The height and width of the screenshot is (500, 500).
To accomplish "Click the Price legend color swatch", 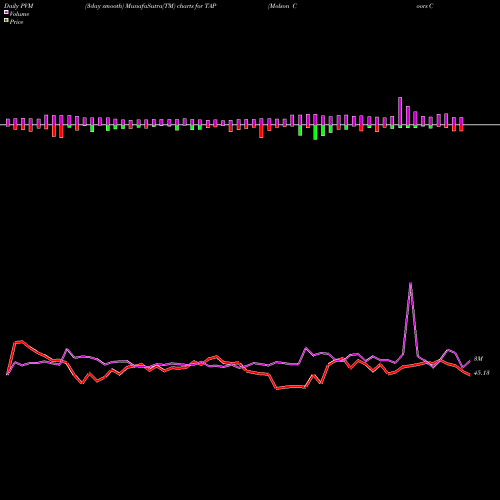I will point(6,21).
